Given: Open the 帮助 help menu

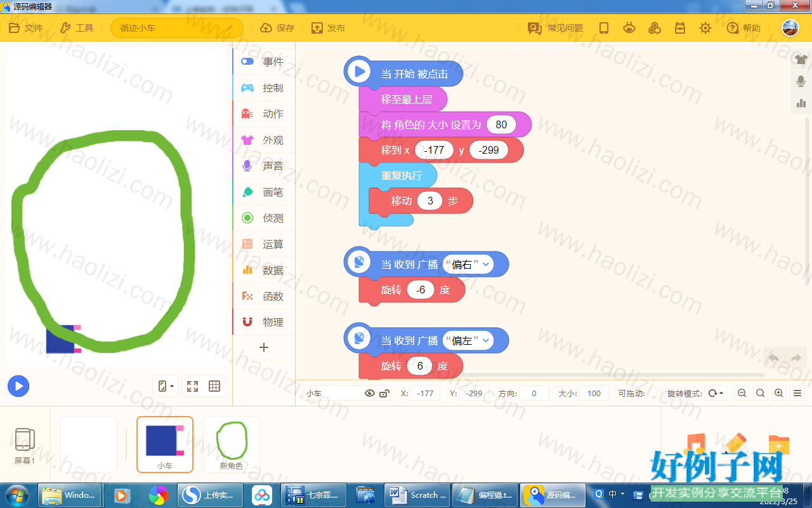Looking at the screenshot, I should pos(743,28).
